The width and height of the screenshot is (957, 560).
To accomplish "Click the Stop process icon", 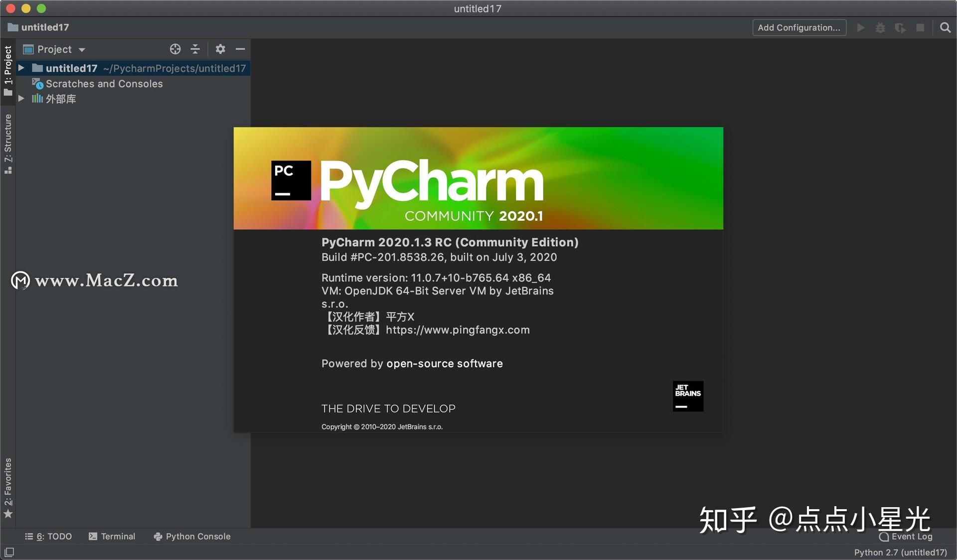I will (920, 27).
